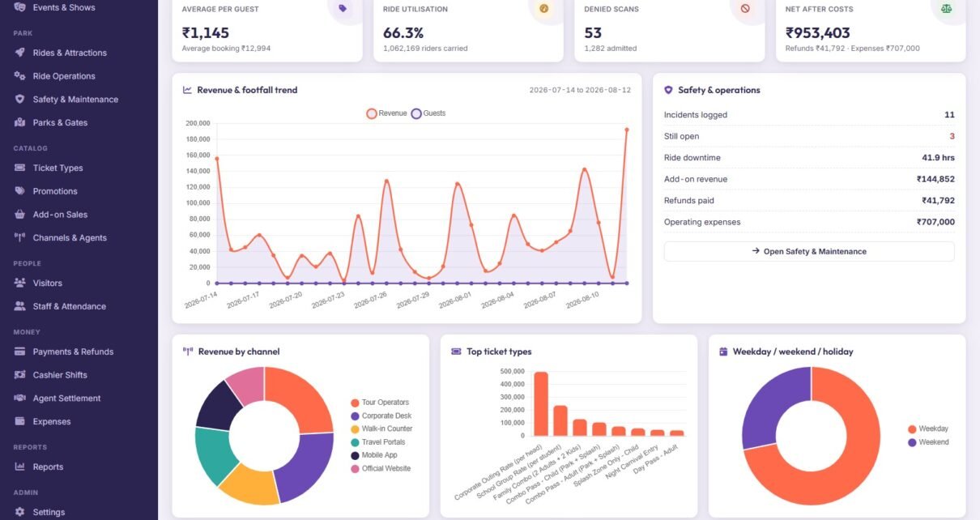The width and height of the screenshot is (980, 520).
Task: Open Rides & Attractions rocket icon
Action: [x=19, y=53]
